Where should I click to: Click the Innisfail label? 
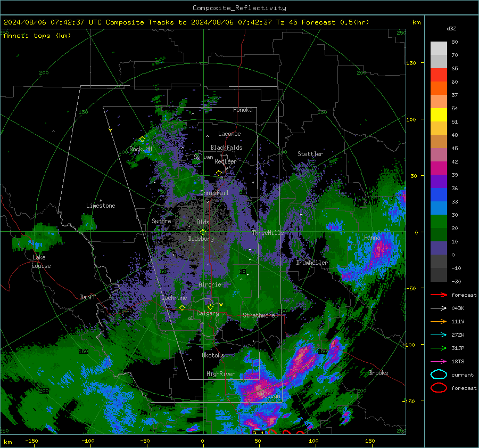(214, 193)
